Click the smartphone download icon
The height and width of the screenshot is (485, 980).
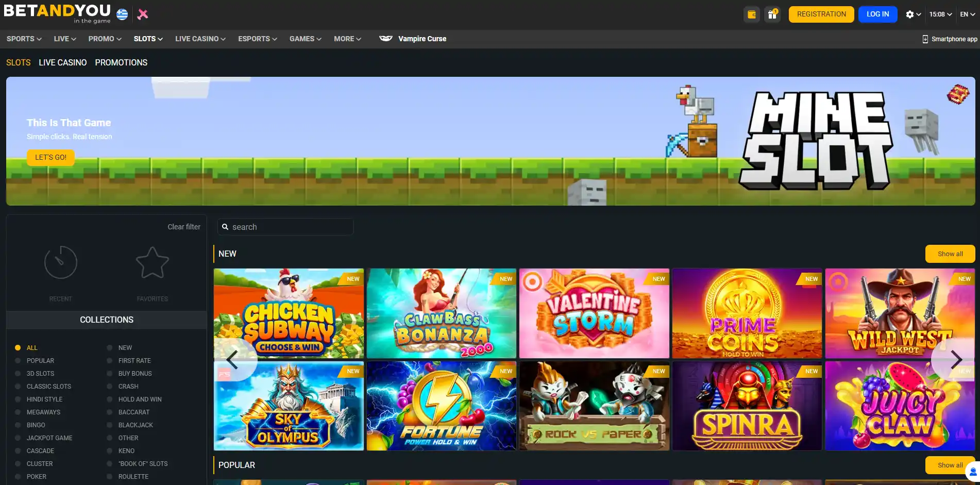(x=925, y=39)
